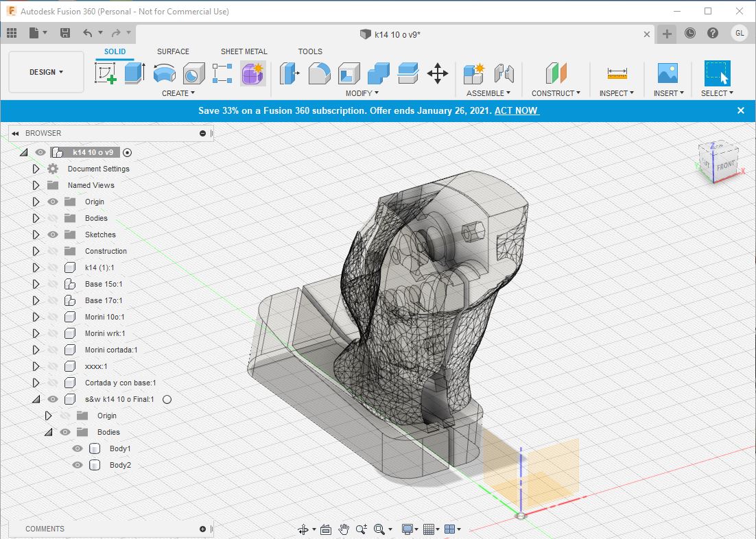Dismiss the subscription offer banner
The width and height of the screenshot is (756, 539).
click(x=740, y=110)
